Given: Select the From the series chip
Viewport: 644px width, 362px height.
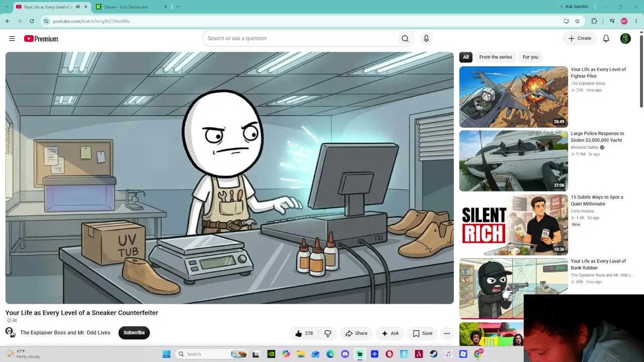Looking at the screenshot, I should pyautogui.click(x=496, y=57).
